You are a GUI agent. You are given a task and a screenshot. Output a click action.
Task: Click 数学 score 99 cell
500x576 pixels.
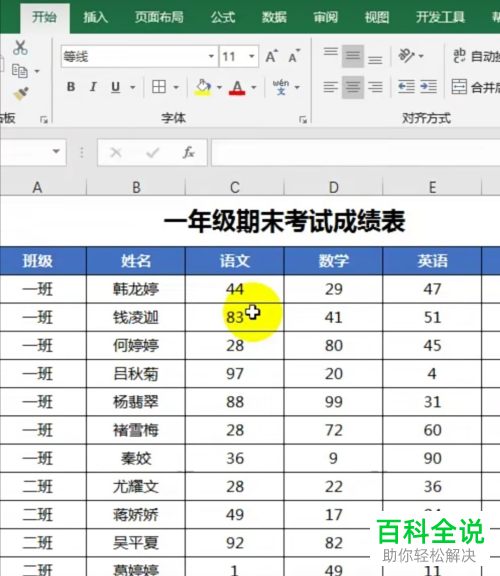tap(334, 402)
